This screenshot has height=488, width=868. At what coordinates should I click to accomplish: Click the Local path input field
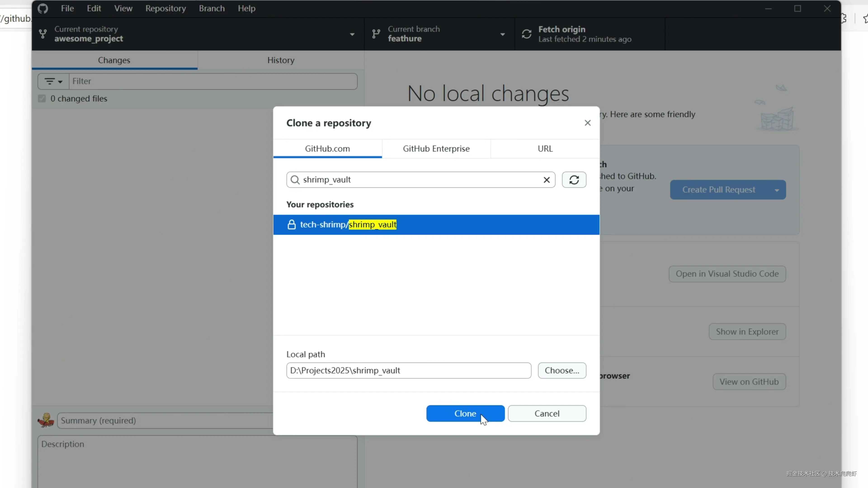[408, 371]
